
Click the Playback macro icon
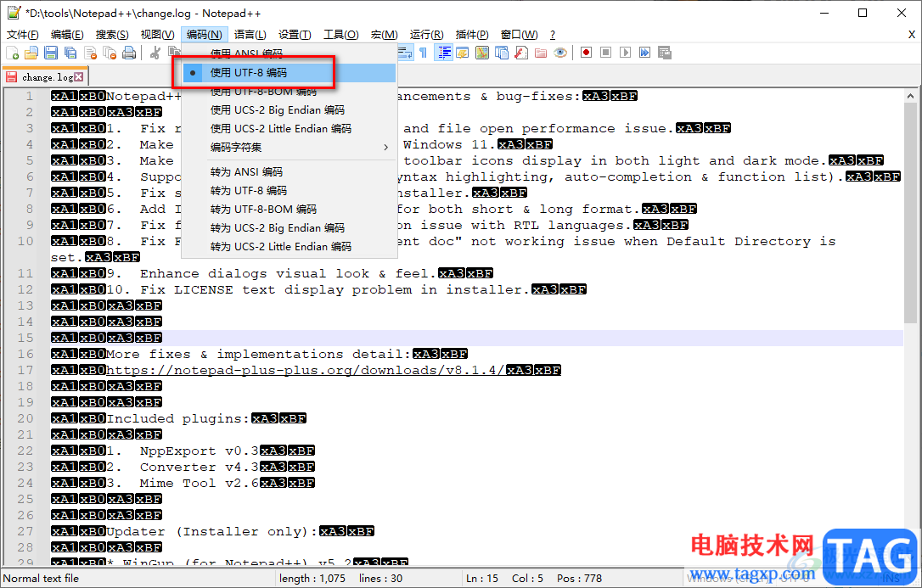coord(625,53)
